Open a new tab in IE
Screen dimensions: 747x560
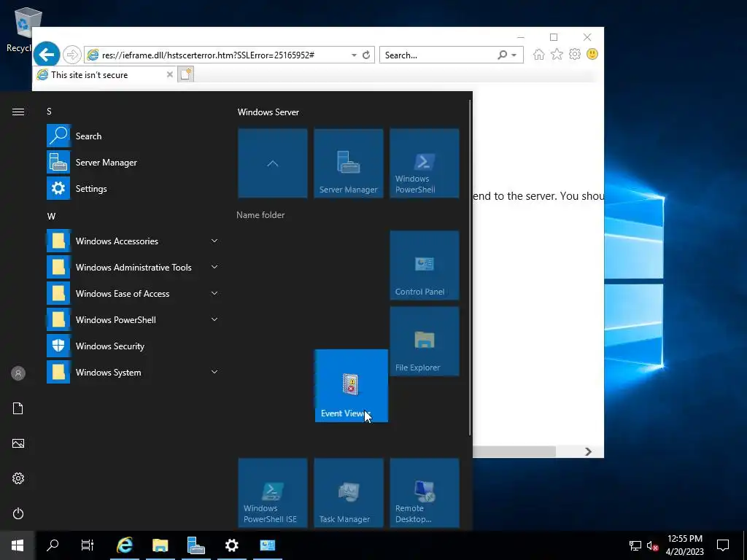pyautogui.click(x=186, y=74)
